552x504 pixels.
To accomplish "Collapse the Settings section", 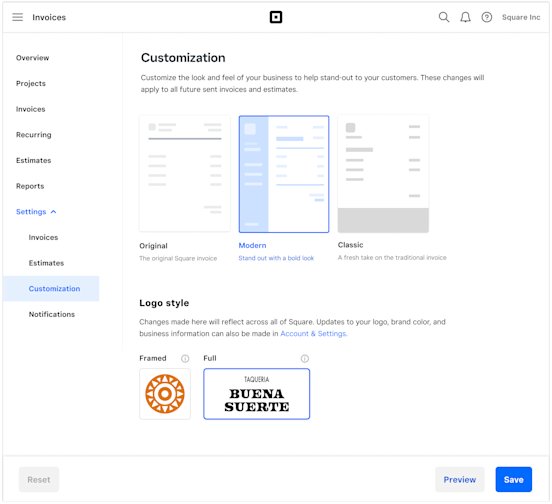I will [x=36, y=212].
